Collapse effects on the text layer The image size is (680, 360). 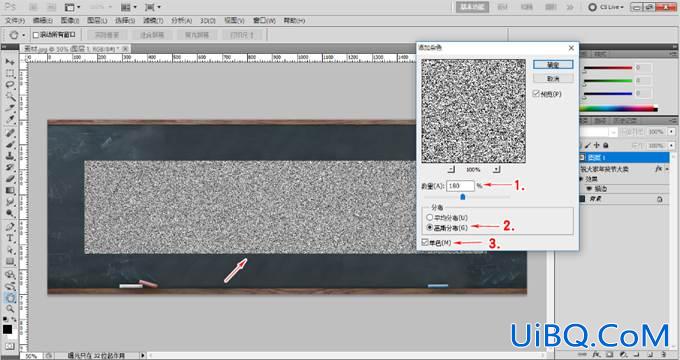click(x=668, y=169)
